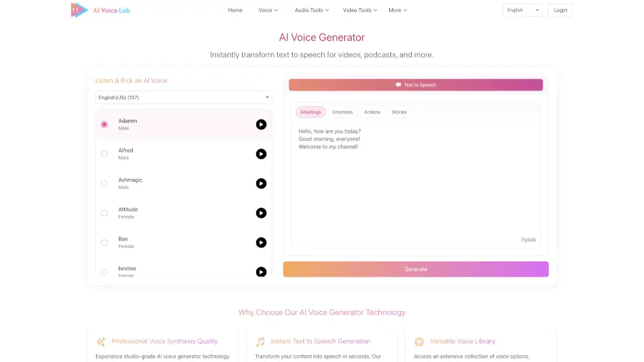Screen dimensions: 644x362
Task: Switch to the Greetings sample tab
Action: tap(311, 112)
